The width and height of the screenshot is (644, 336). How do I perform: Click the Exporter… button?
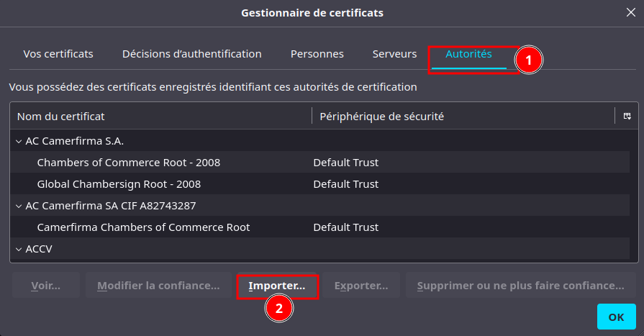[361, 286]
